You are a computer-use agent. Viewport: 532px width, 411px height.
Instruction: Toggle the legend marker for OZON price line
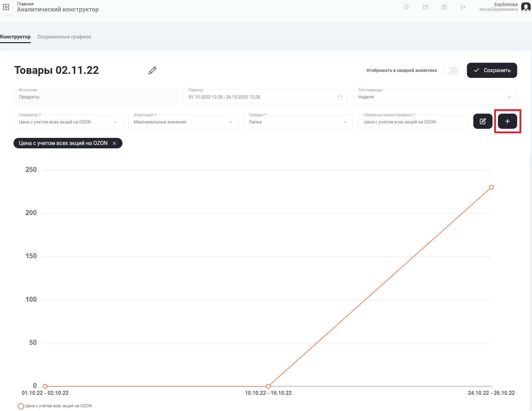click(x=21, y=406)
